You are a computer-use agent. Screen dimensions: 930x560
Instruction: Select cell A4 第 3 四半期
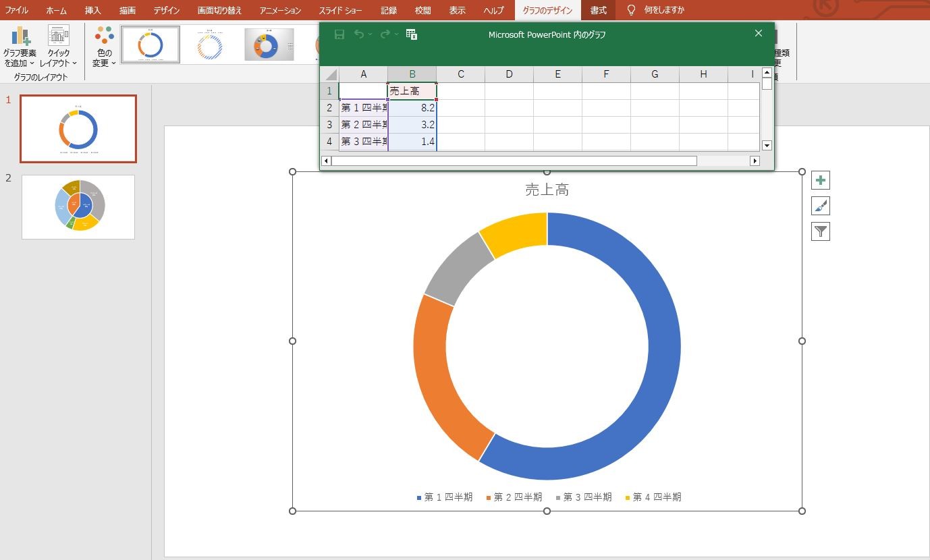pos(364,142)
